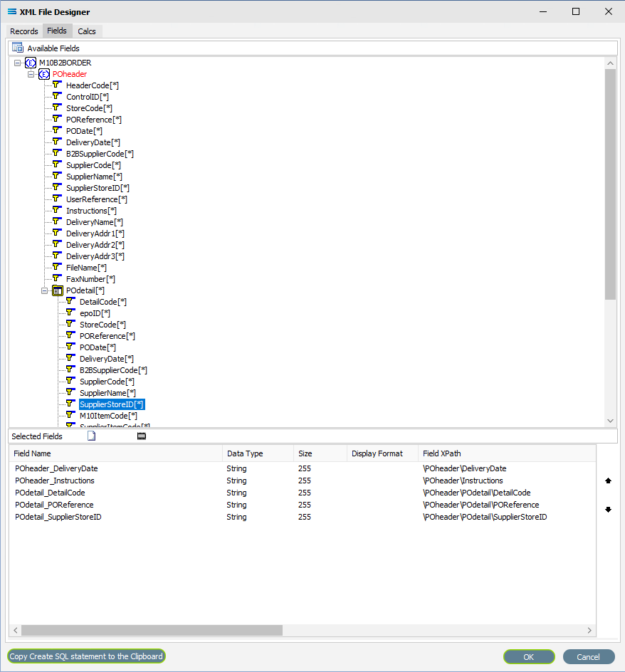Image resolution: width=625 pixels, height=672 pixels.
Task: Click the T icon beside HeaderCode[*]
Action: (x=56, y=85)
